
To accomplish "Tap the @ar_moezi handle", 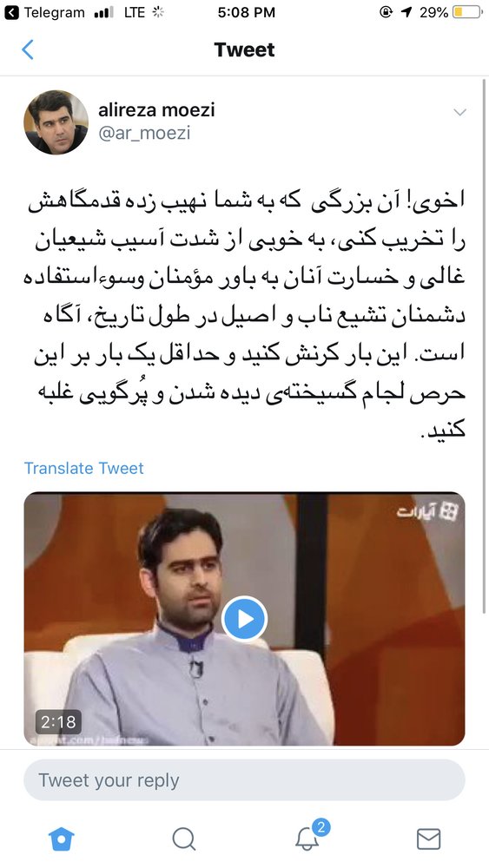I will 144,133.
